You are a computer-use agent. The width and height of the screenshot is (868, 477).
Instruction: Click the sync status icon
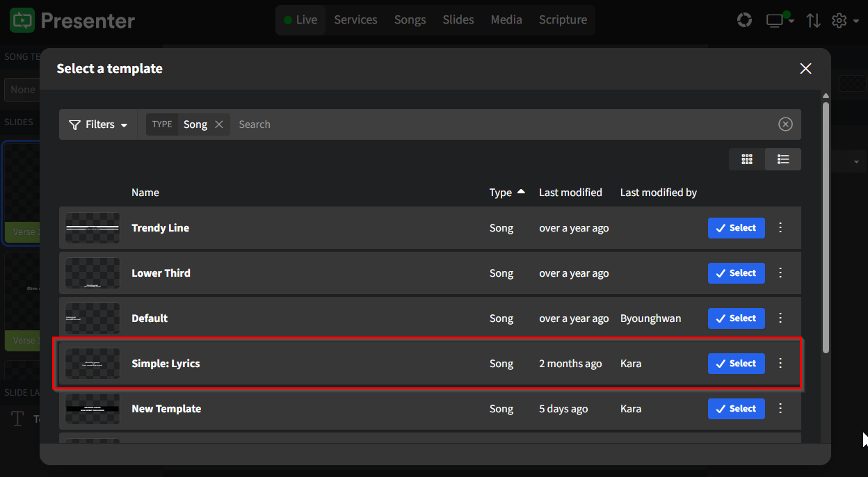pyautogui.click(x=744, y=20)
